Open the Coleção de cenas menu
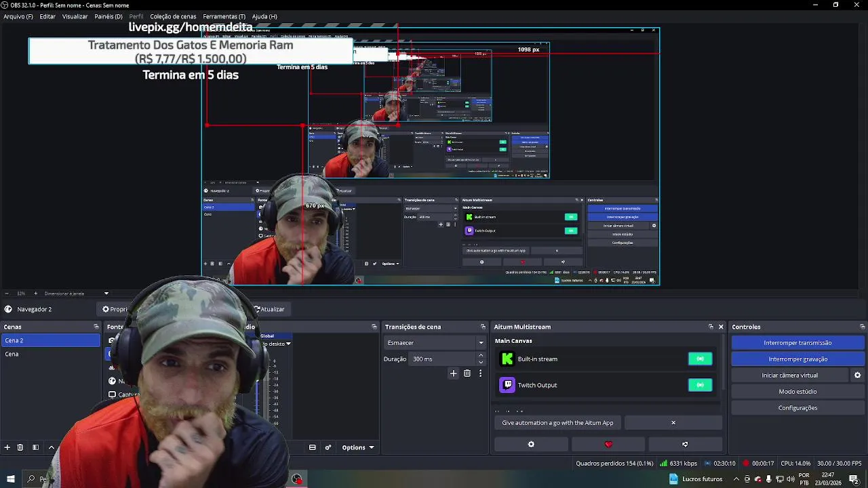 pyautogui.click(x=173, y=16)
